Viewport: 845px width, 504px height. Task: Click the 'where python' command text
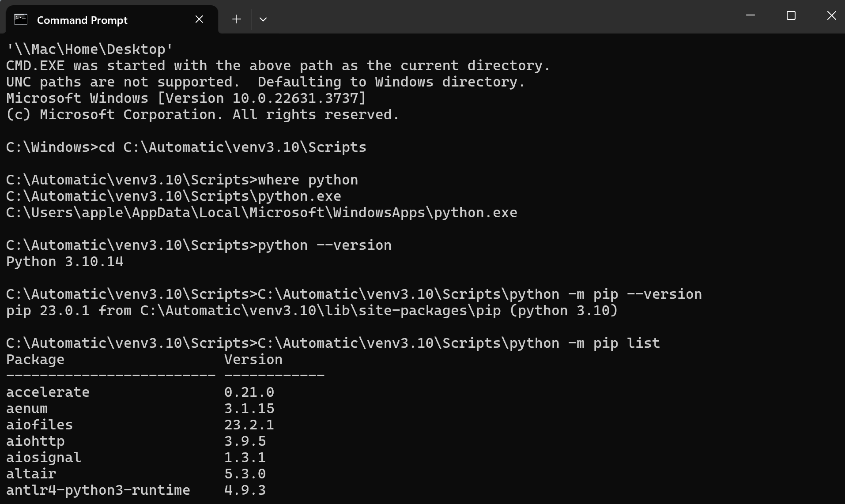tap(308, 180)
